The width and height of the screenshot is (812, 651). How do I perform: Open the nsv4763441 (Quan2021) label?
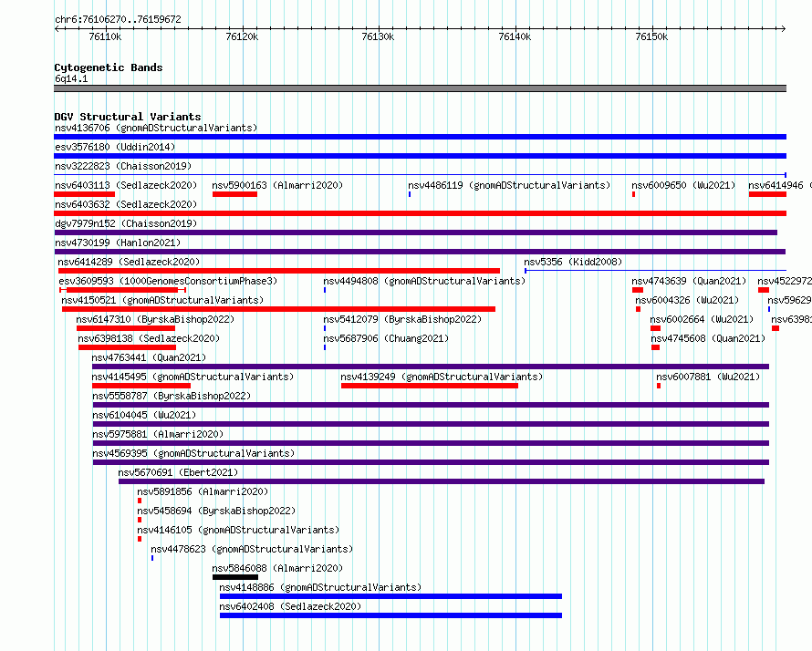[149, 357]
